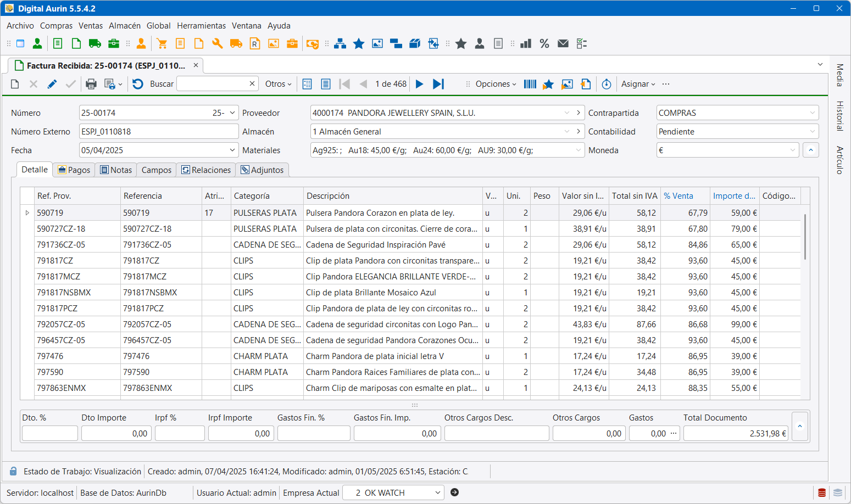Click the green delivery truck icon
The width and height of the screenshot is (851, 504).
click(94, 43)
